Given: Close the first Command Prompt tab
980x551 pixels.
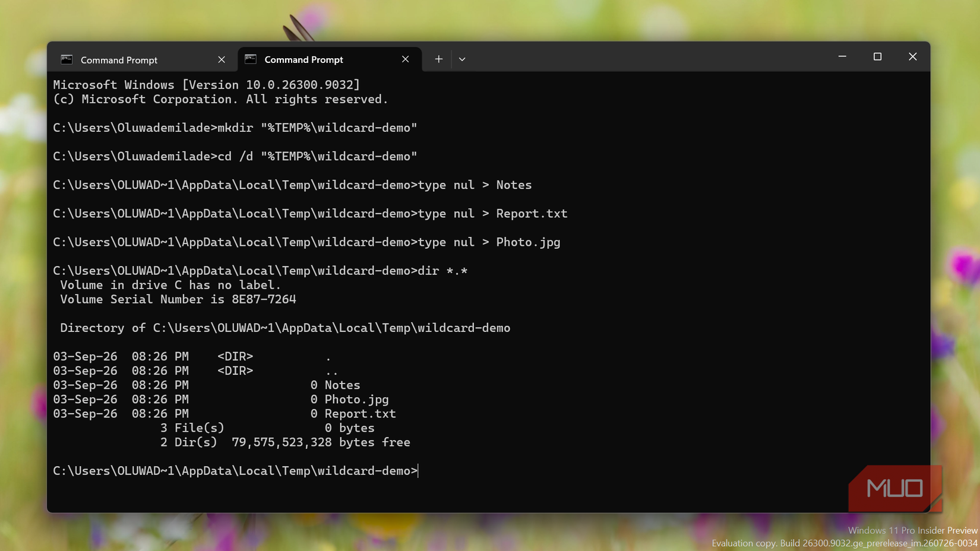Looking at the screenshot, I should (x=222, y=59).
